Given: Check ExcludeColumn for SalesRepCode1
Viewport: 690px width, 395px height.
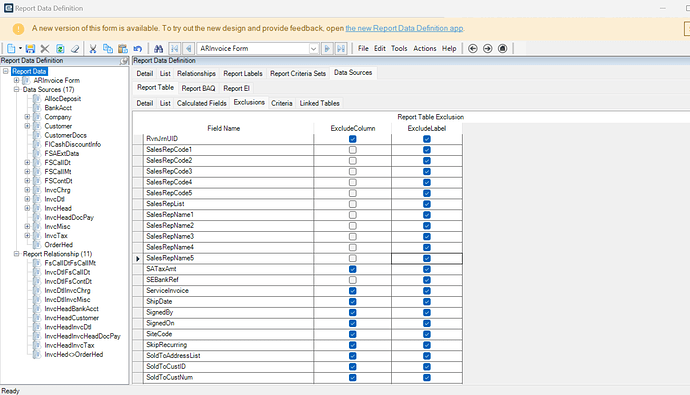Looking at the screenshot, I should (352, 150).
